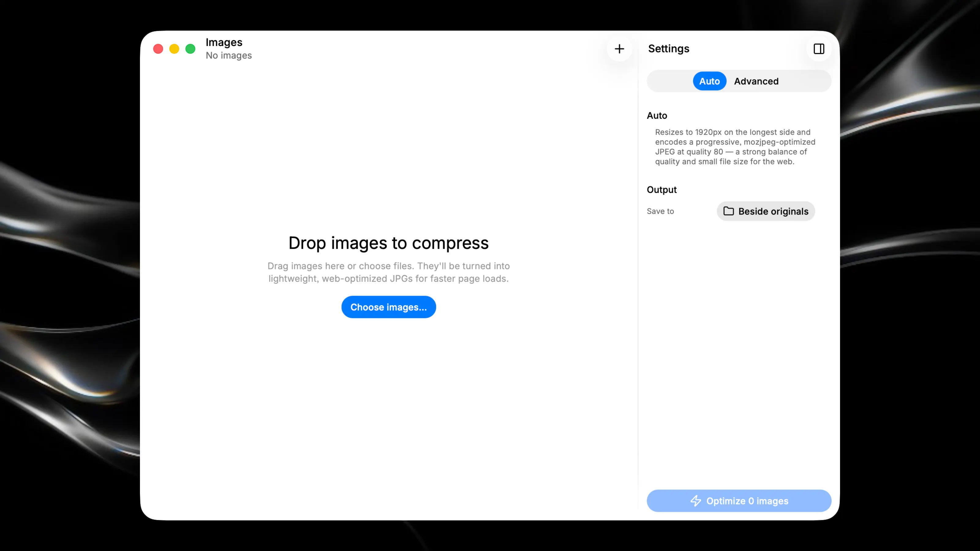Click the Drag images here instruction text
Screen dimensions: 980x551
388,272
